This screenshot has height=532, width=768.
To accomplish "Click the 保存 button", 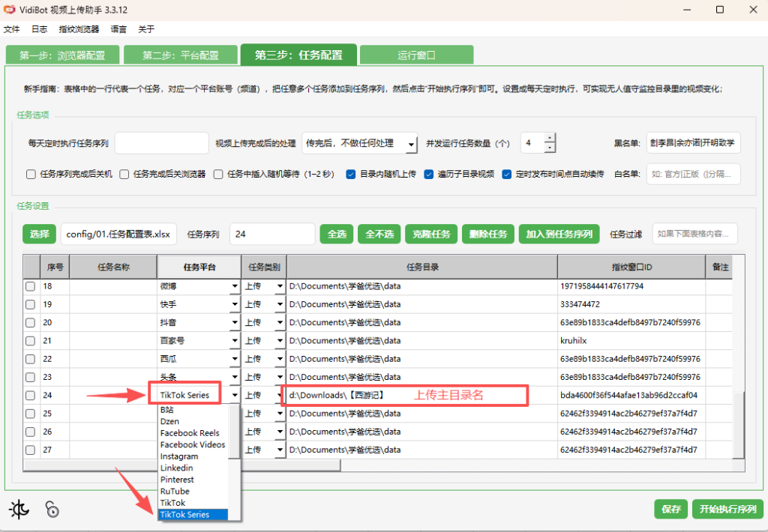I will 670,509.
